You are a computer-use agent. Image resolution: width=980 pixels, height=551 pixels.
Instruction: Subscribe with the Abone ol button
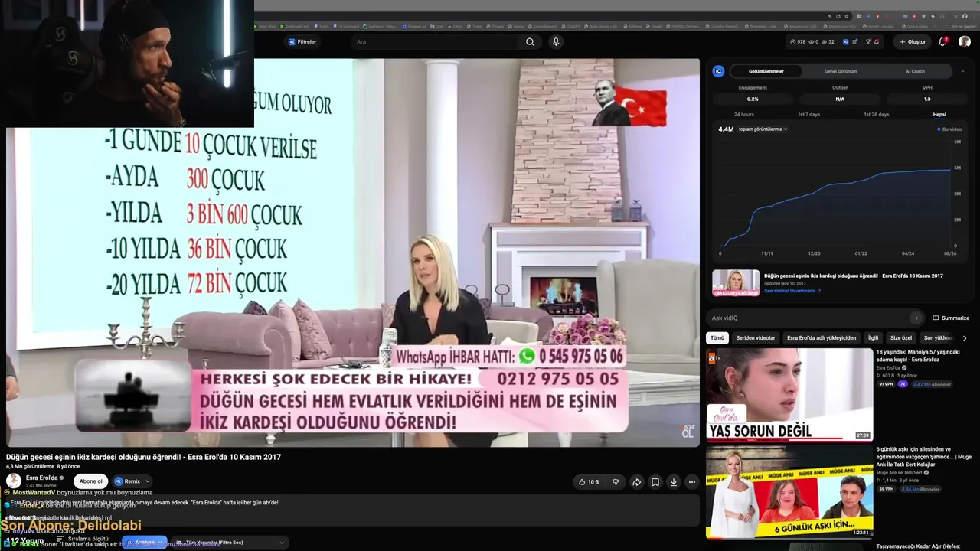[x=90, y=481]
